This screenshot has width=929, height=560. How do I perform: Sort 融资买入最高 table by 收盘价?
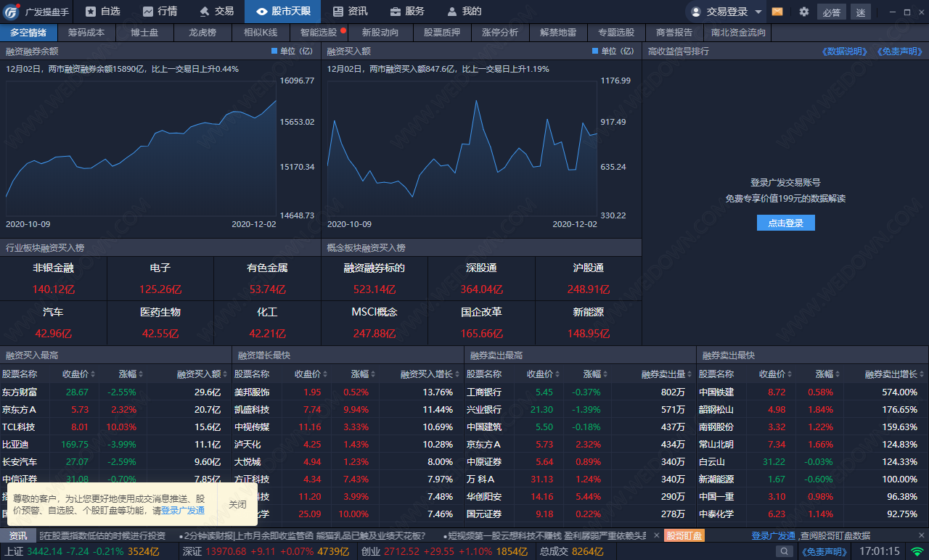[79, 374]
